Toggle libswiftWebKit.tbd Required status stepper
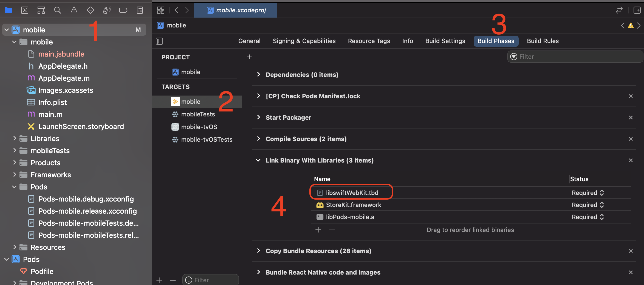This screenshot has width=644, height=285. point(602,193)
